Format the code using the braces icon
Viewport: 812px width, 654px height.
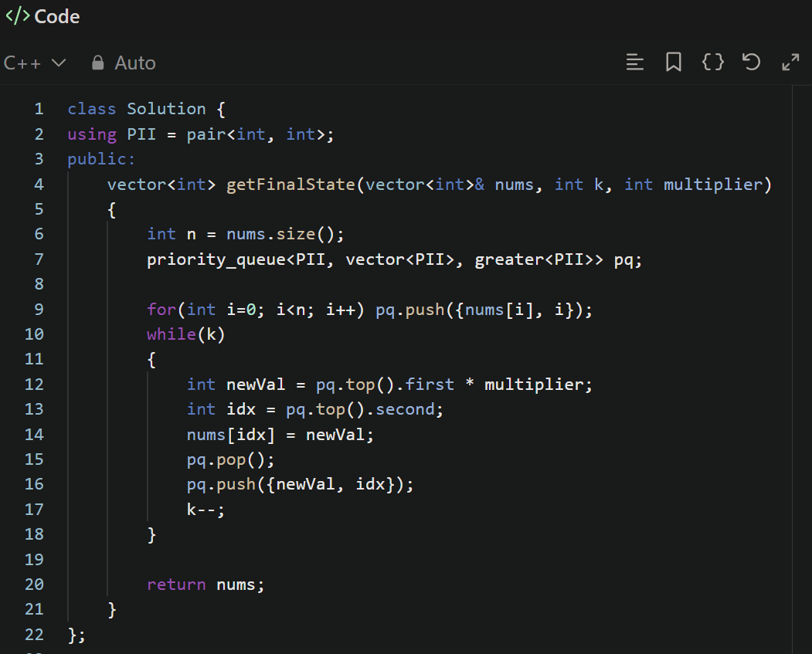click(712, 62)
